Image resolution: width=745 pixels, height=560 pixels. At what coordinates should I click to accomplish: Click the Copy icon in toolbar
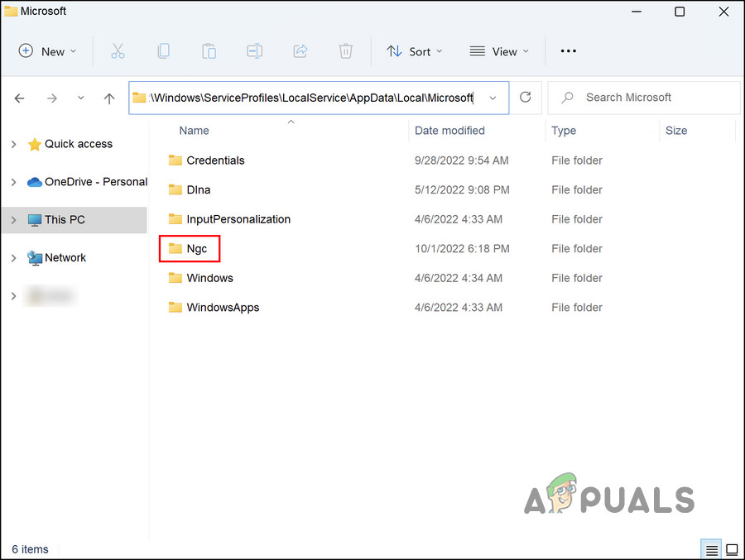pos(163,50)
